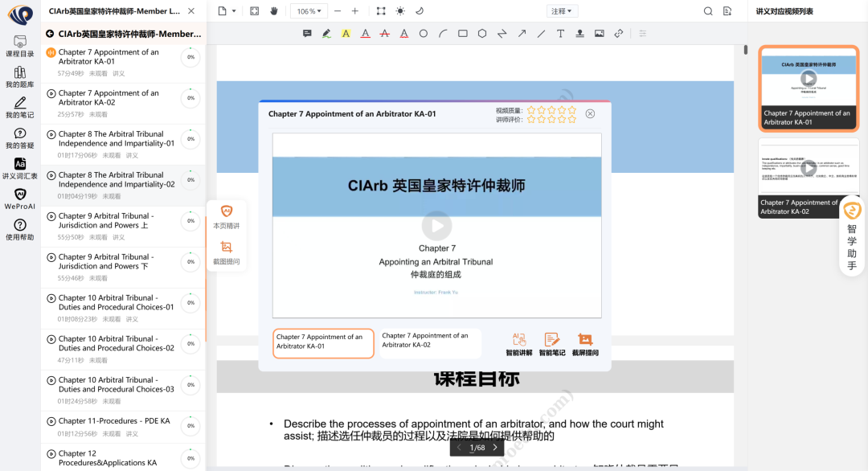The height and width of the screenshot is (471, 868).
Task: Open Chapter 7 KA-02 thumbnail in video list
Action: 809,178
